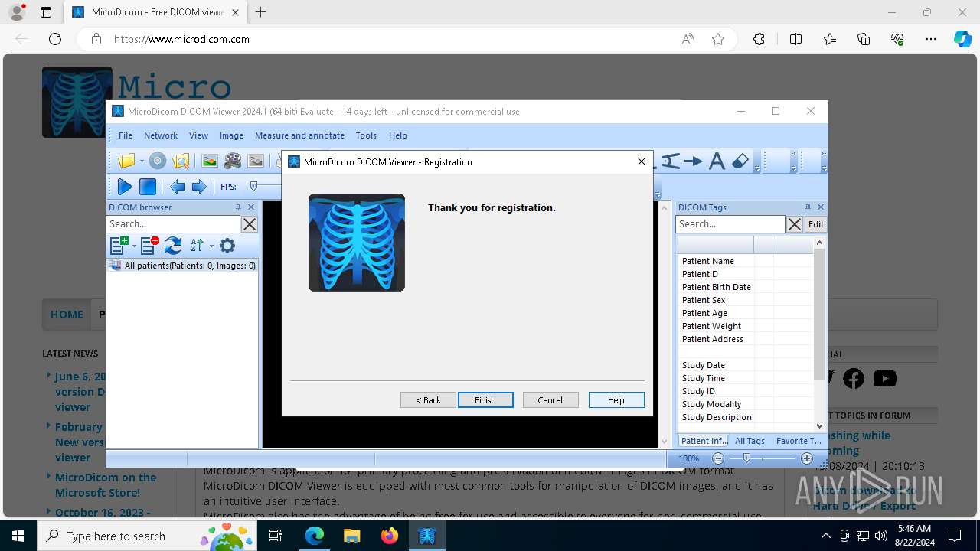Select the Patient Name tag row
Viewport: 980px width, 551px height.
click(746, 261)
